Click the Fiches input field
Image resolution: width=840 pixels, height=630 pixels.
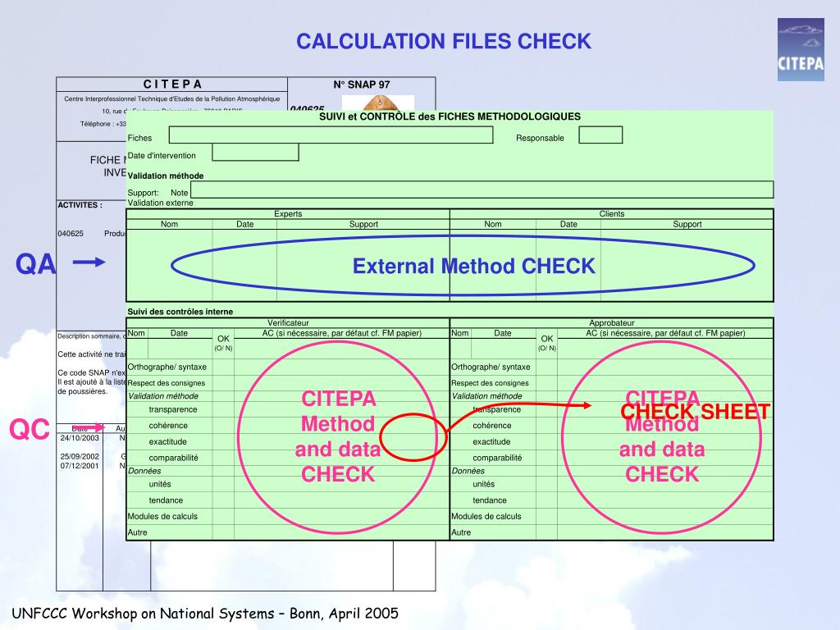331,135
